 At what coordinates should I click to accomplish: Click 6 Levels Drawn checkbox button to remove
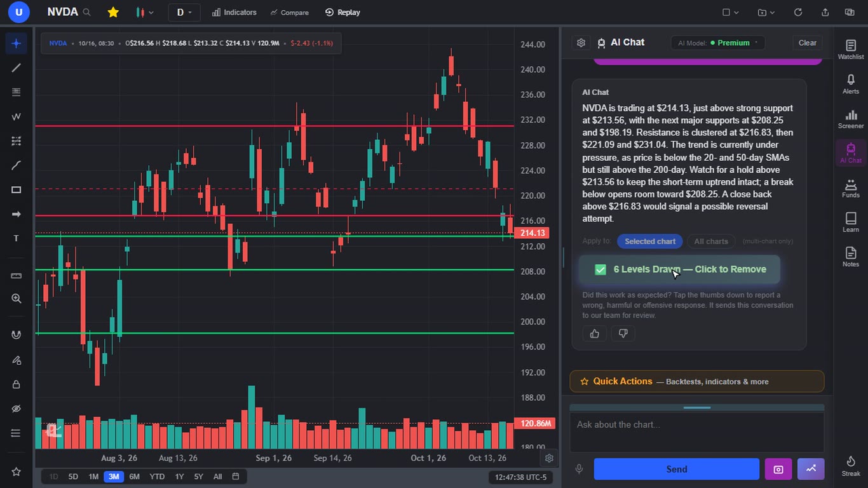(x=679, y=269)
